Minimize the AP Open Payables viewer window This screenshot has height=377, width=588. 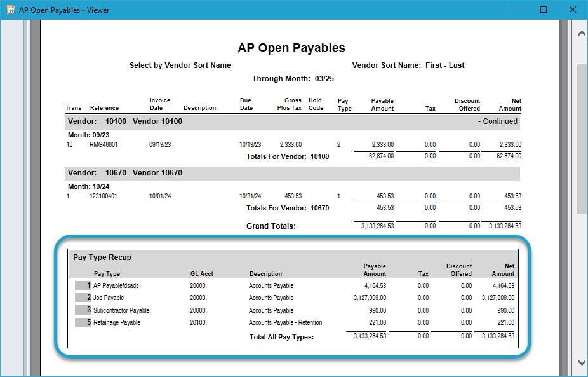tap(515, 10)
